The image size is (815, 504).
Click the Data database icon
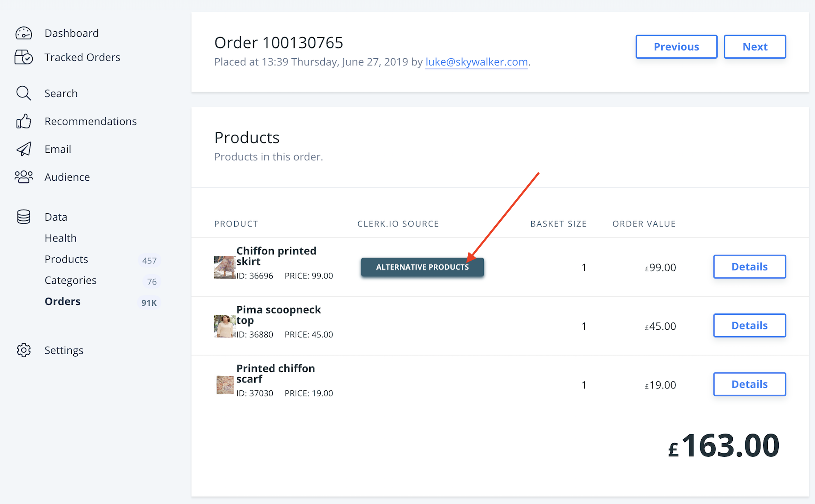tap(24, 217)
